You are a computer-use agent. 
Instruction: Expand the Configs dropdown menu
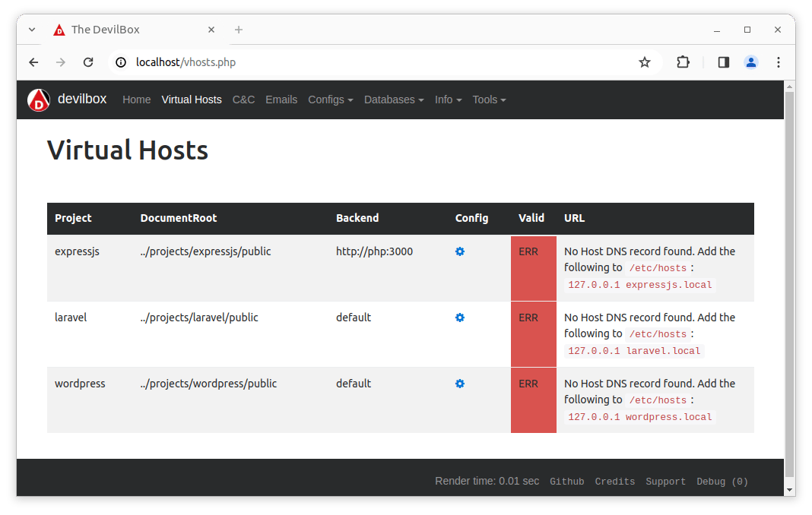point(330,100)
